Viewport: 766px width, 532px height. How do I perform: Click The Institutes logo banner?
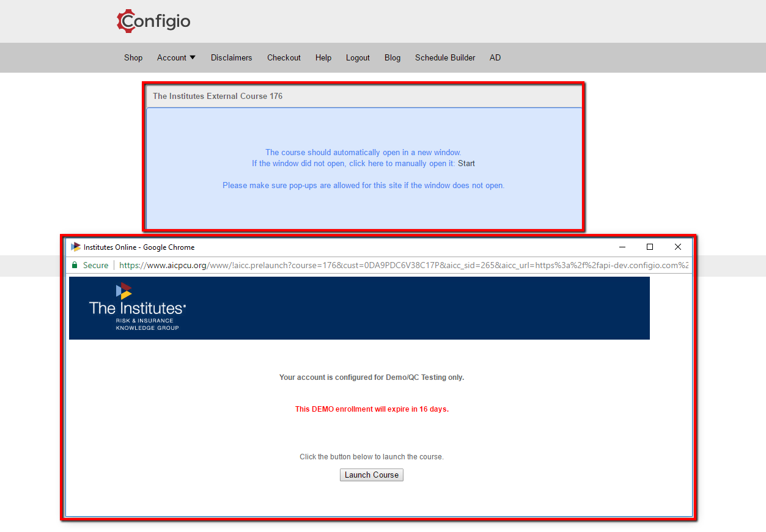(359, 308)
